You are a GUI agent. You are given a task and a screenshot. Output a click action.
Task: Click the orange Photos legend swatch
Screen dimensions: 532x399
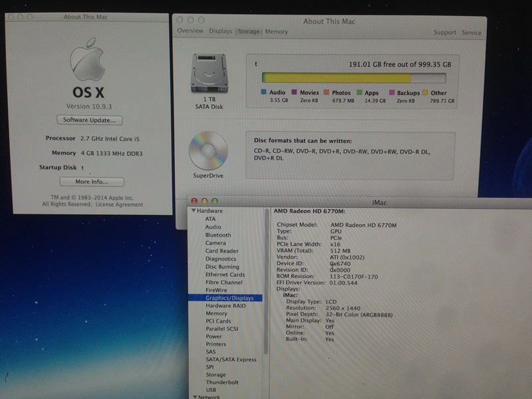click(327, 92)
